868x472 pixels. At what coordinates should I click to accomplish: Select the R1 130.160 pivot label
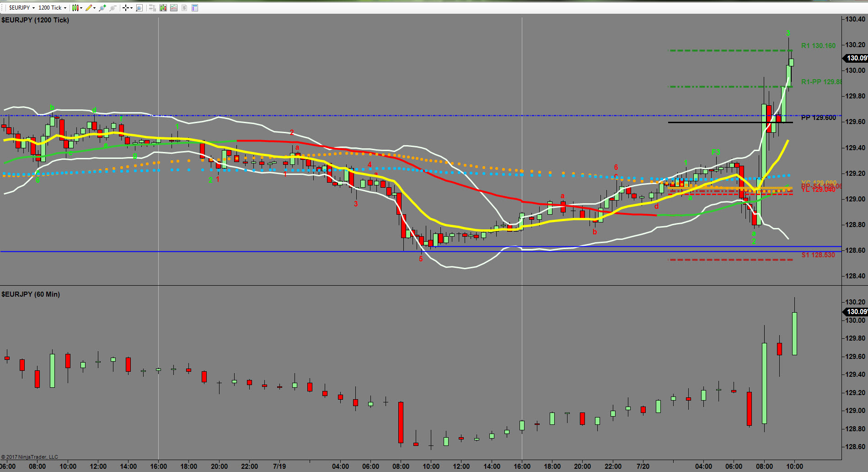click(818, 46)
